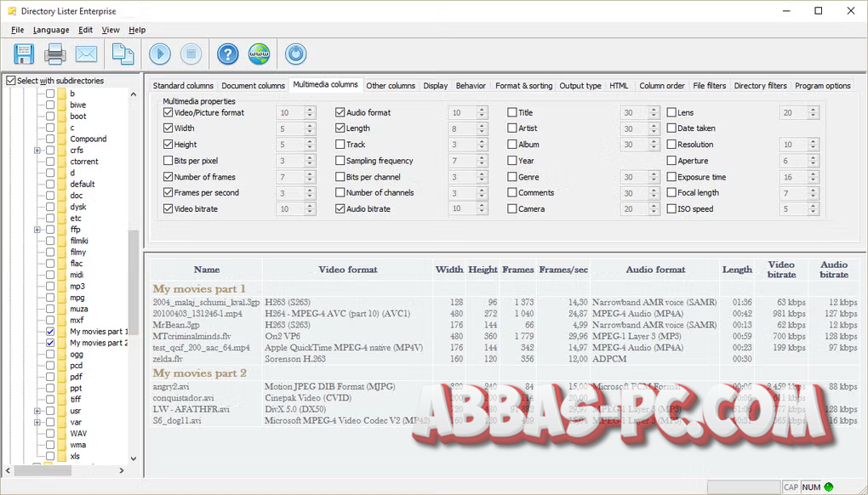Image resolution: width=868 pixels, height=495 pixels.
Task: Switch to the Output type tab
Action: click(x=580, y=86)
